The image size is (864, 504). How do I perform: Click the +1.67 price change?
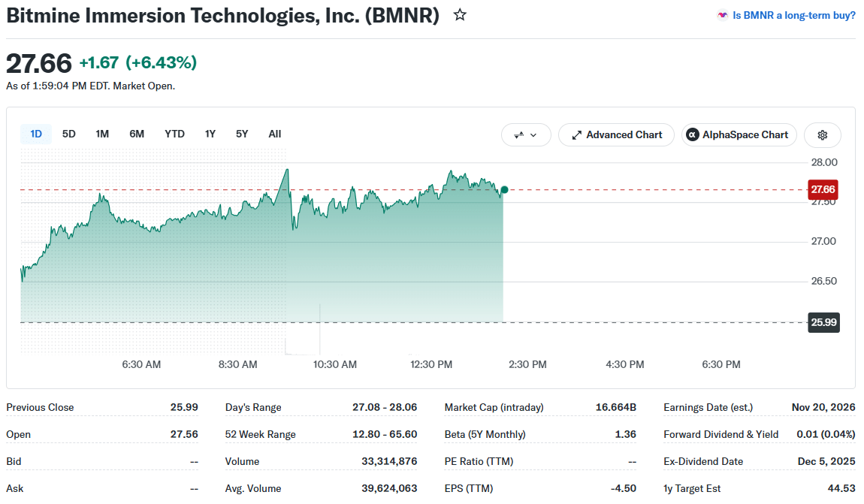(x=99, y=62)
